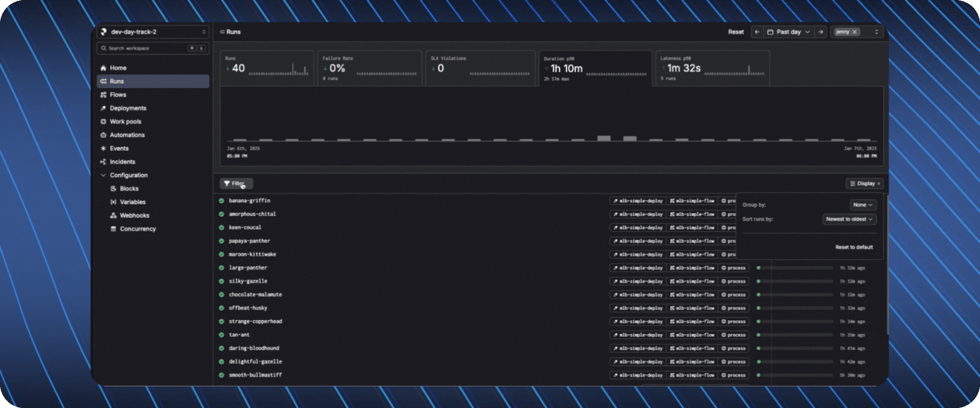
Task: Click the Search workspace field
Action: tap(145, 48)
